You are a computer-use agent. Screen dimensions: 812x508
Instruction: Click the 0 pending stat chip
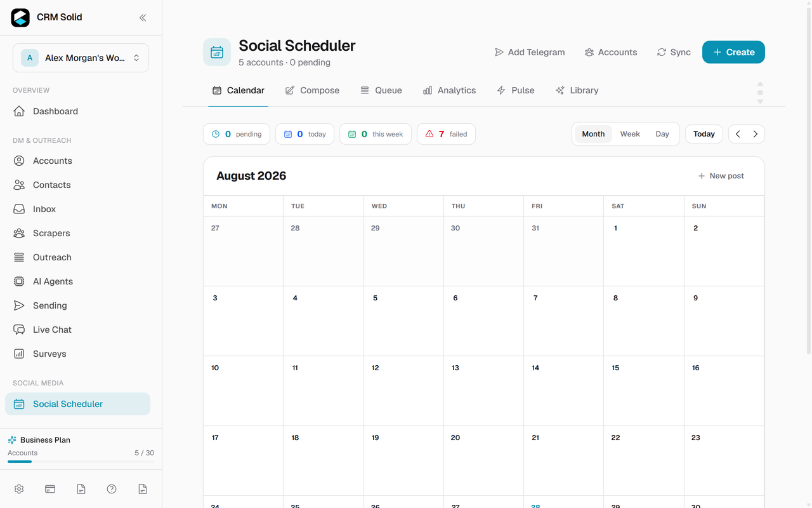click(237, 134)
